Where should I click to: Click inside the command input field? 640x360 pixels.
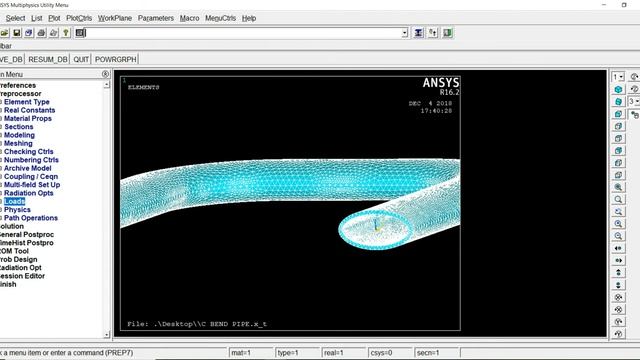(x=243, y=33)
